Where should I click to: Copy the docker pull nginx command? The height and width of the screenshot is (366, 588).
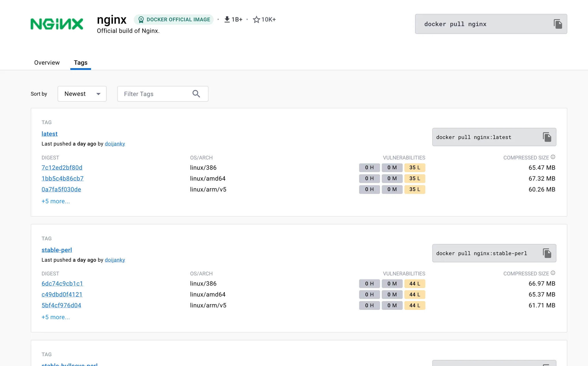558,24
